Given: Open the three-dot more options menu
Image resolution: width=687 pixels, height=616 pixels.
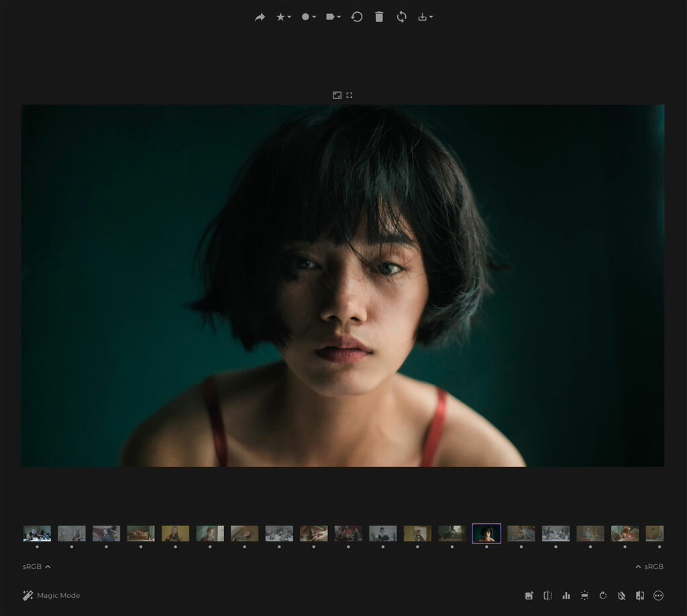Looking at the screenshot, I should pos(658,595).
